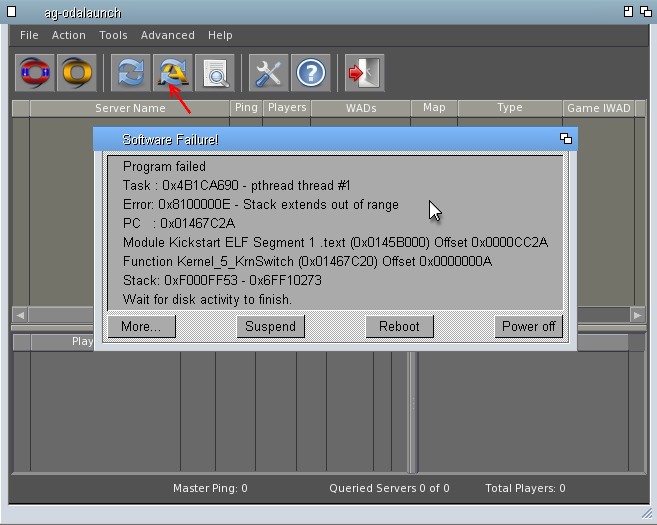Open the Action menu
This screenshot has width=657, height=525.
pyautogui.click(x=69, y=35)
